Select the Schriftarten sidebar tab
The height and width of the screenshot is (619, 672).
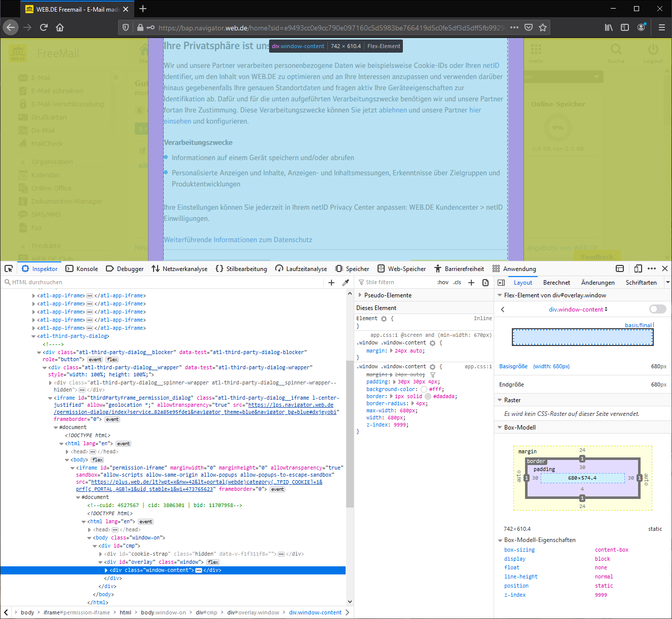(x=641, y=283)
